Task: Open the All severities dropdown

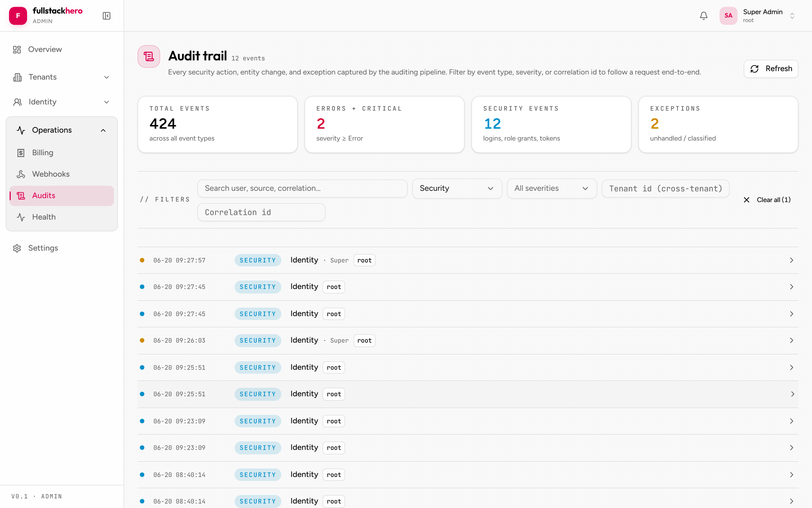Action: click(551, 189)
